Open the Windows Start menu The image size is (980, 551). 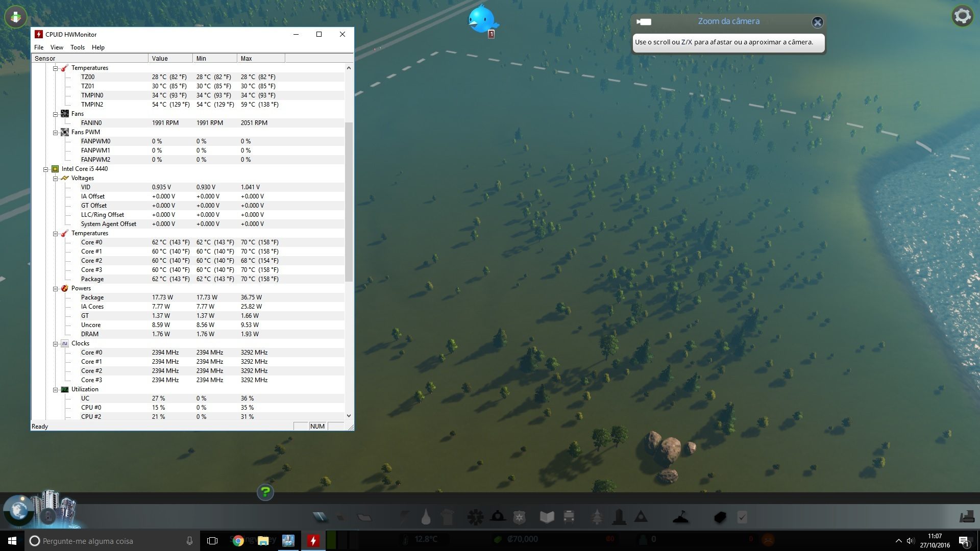pyautogui.click(x=12, y=541)
